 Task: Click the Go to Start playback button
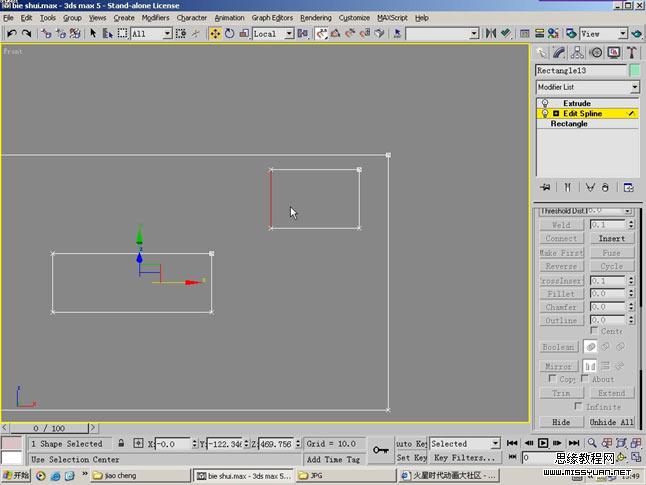[x=512, y=443]
